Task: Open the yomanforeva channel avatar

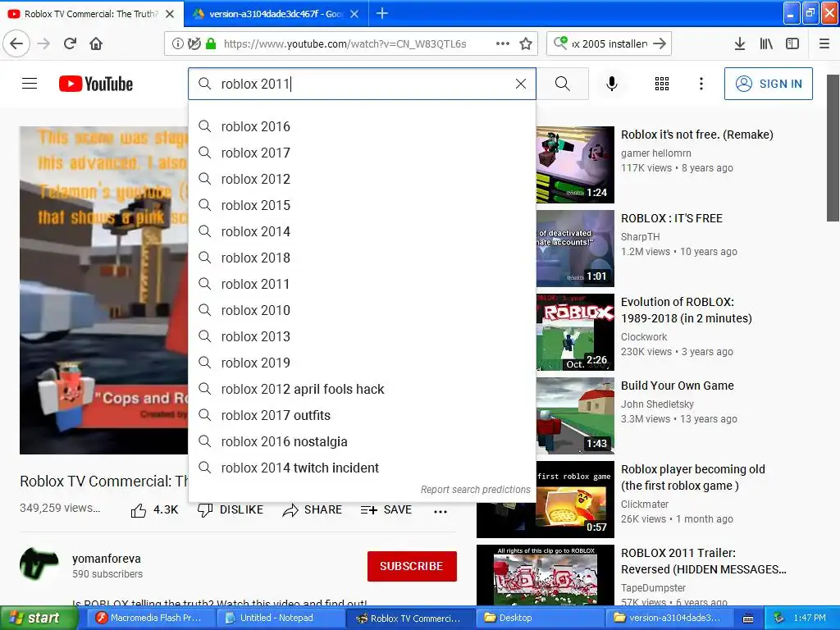Action: coord(39,565)
